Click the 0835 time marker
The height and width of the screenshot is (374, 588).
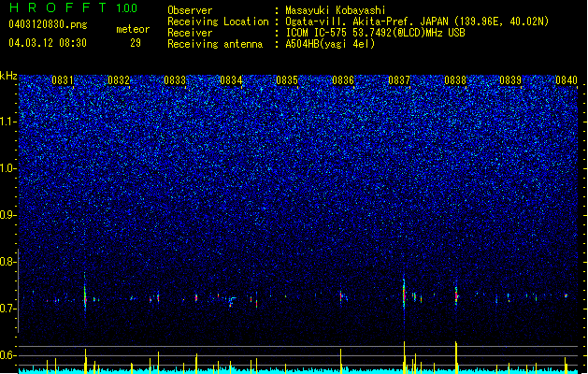click(x=287, y=80)
